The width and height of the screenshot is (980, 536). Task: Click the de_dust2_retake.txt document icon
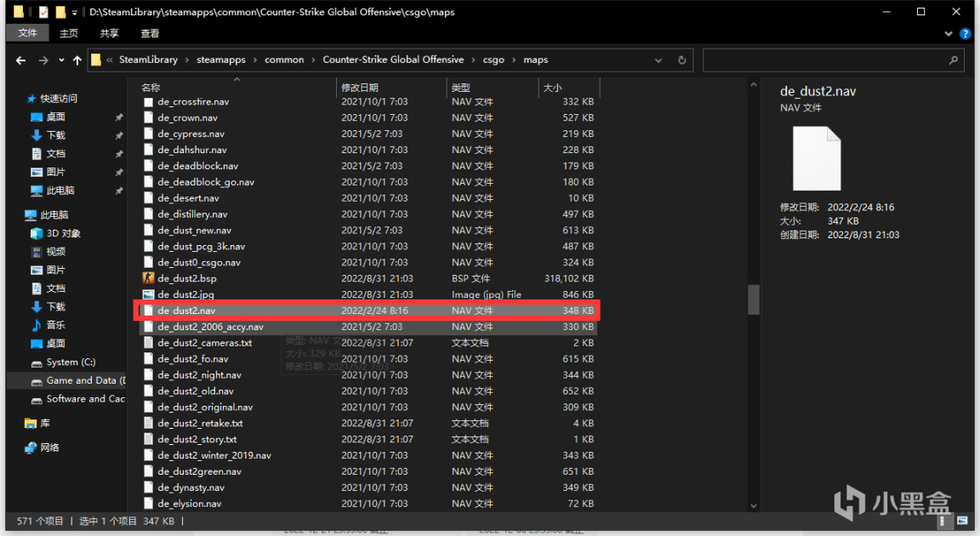pyautogui.click(x=148, y=423)
